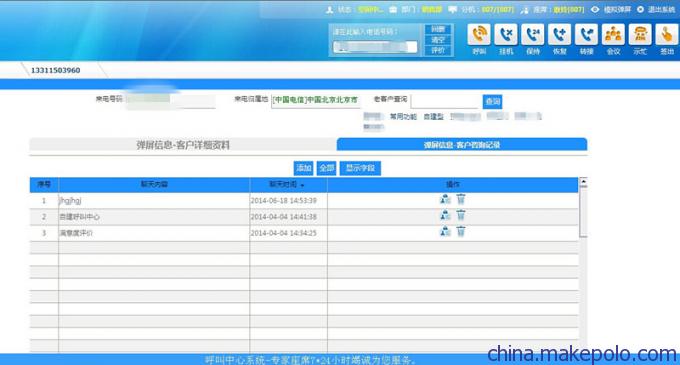
Task: Sort by the 聊天时间 column arrow
Action: point(302,186)
